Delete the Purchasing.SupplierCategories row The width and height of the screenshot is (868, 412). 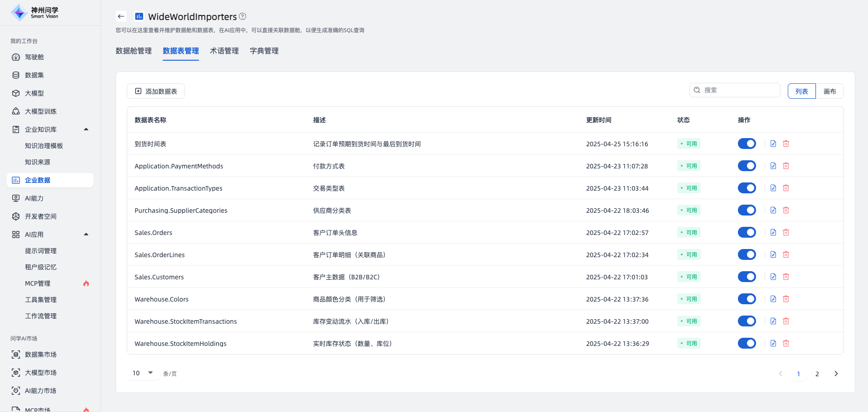click(786, 210)
